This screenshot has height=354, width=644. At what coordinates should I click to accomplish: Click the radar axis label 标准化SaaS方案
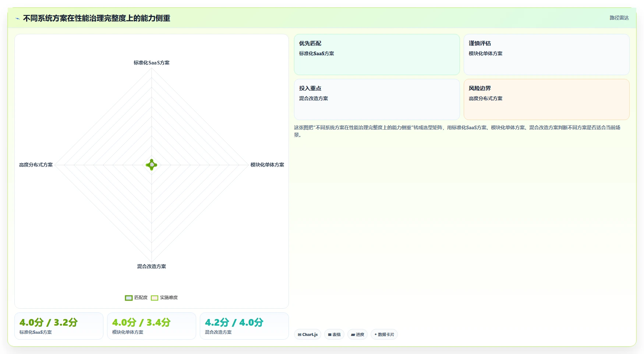coord(152,63)
